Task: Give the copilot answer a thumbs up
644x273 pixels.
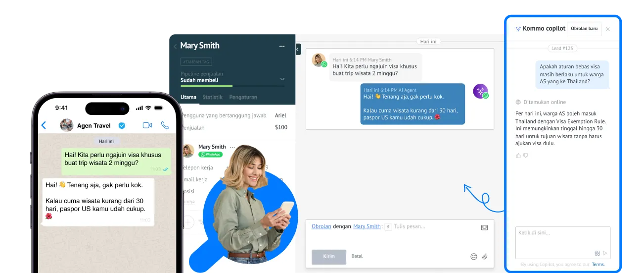Action: click(x=518, y=156)
